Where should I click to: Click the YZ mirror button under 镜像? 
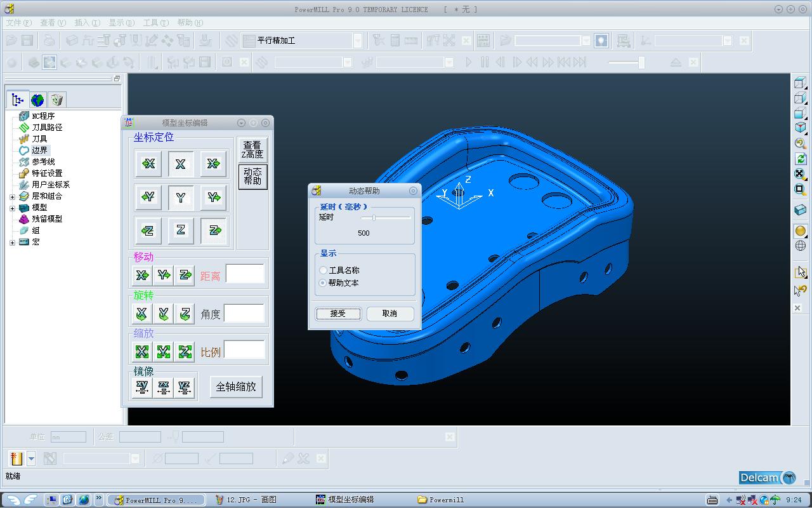(x=185, y=388)
